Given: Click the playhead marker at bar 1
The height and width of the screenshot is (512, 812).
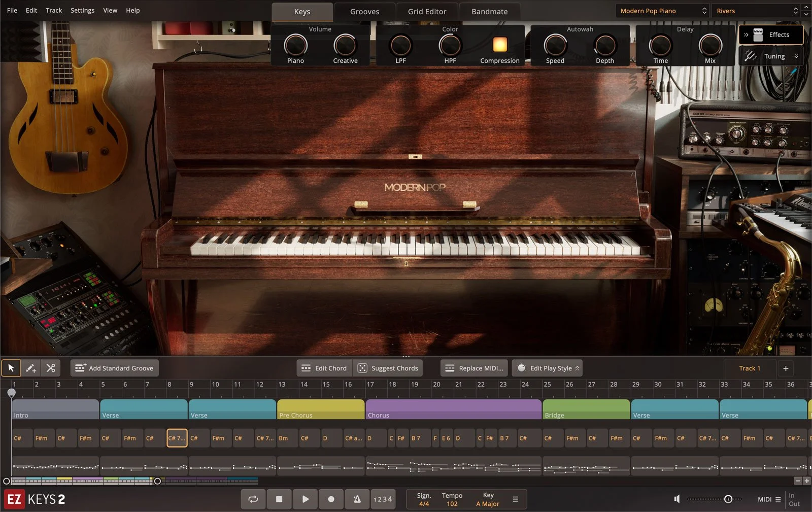Looking at the screenshot, I should (11, 392).
